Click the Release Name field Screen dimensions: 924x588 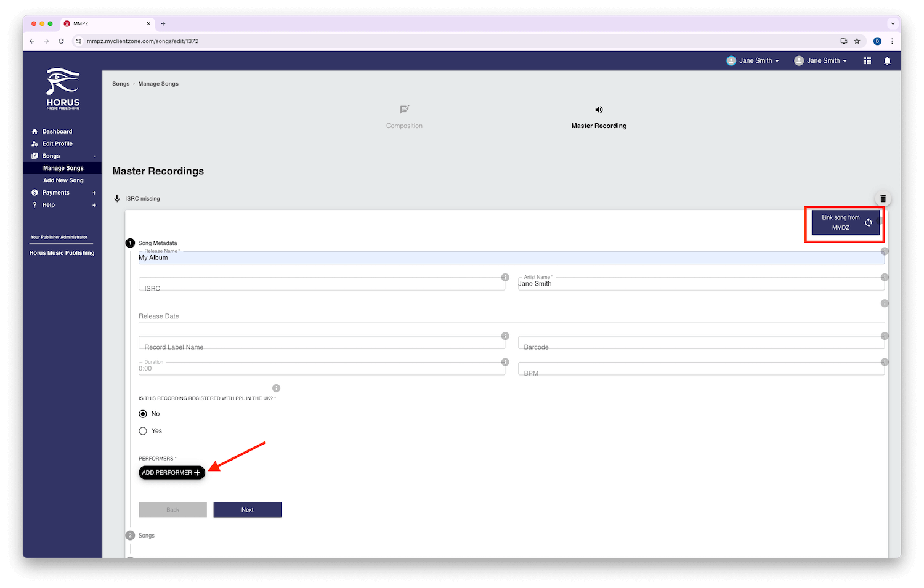(x=511, y=257)
